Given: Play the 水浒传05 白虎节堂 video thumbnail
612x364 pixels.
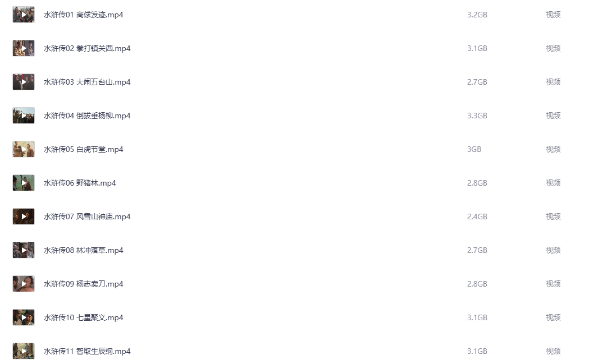Looking at the screenshot, I should click(24, 149).
